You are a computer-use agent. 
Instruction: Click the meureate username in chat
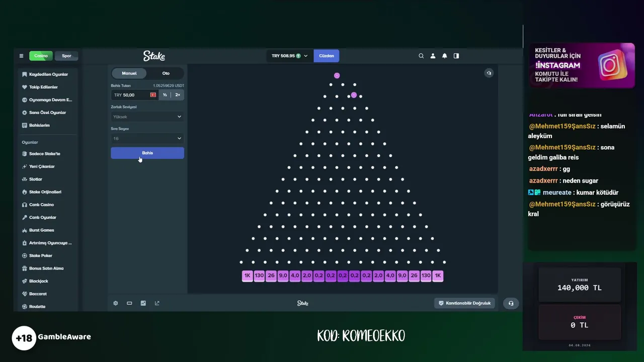click(x=557, y=193)
